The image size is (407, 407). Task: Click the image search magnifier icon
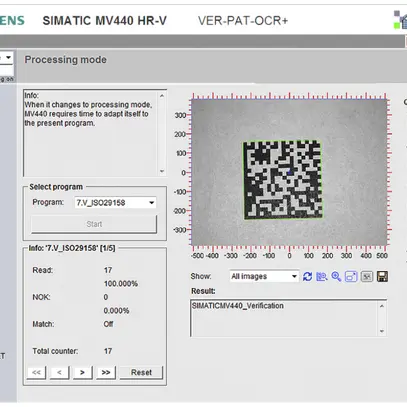click(x=322, y=276)
